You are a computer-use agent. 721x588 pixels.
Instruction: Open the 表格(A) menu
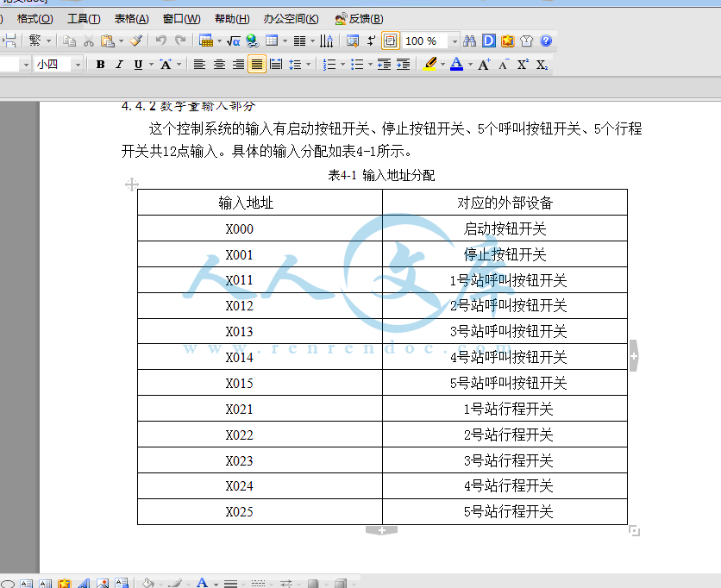tap(131, 19)
